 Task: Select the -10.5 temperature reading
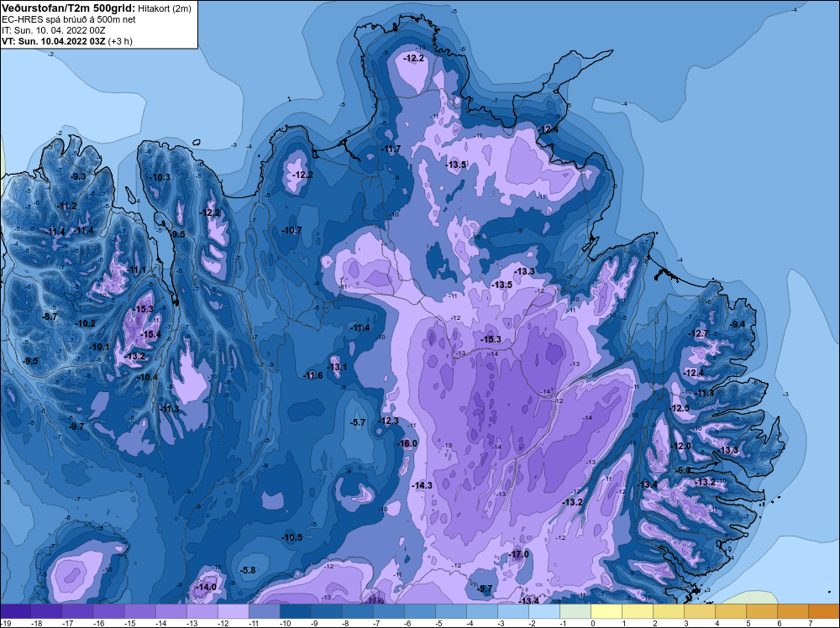point(292,537)
